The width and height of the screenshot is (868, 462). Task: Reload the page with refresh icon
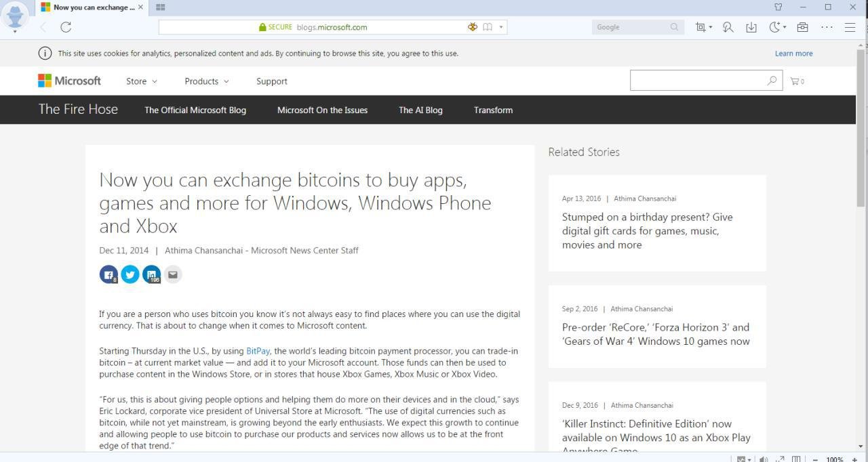pos(66,27)
